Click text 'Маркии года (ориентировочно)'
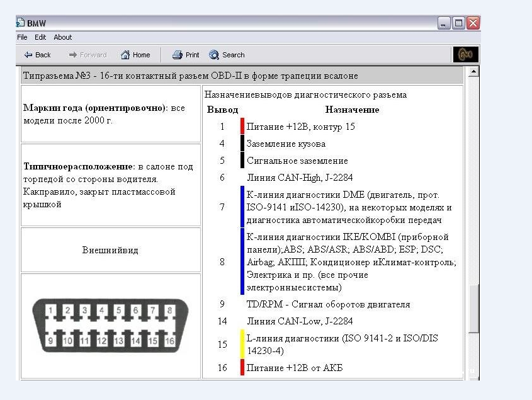 tap(94, 108)
